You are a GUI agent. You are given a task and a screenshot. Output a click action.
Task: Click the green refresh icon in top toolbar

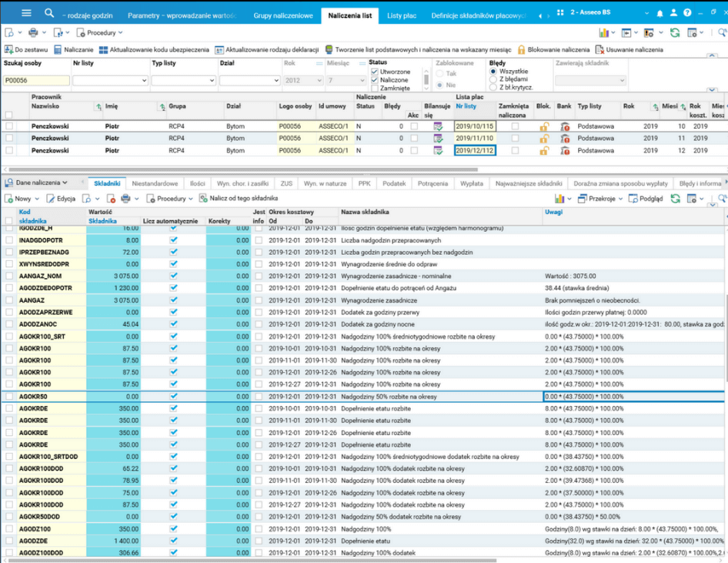(675, 32)
